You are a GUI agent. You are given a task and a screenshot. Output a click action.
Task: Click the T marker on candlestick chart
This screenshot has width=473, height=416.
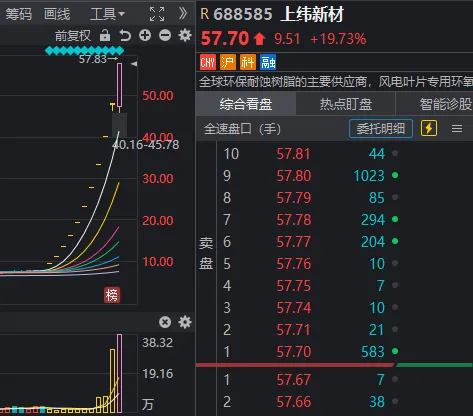pos(112,107)
